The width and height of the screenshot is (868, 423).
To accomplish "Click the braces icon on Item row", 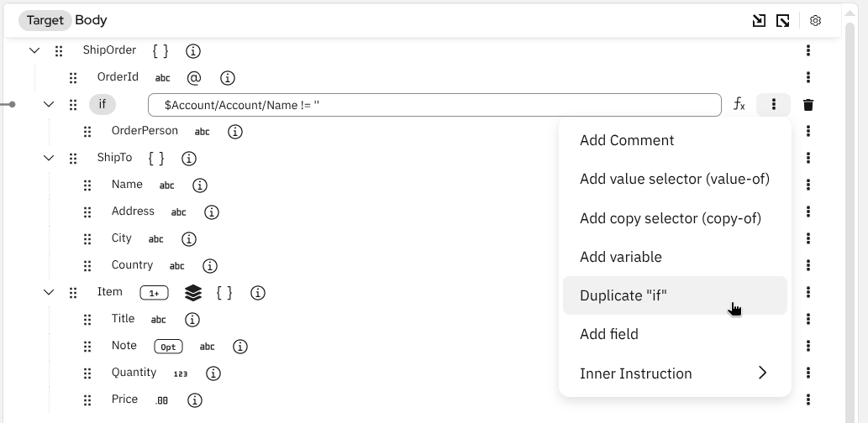I will 224,293.
